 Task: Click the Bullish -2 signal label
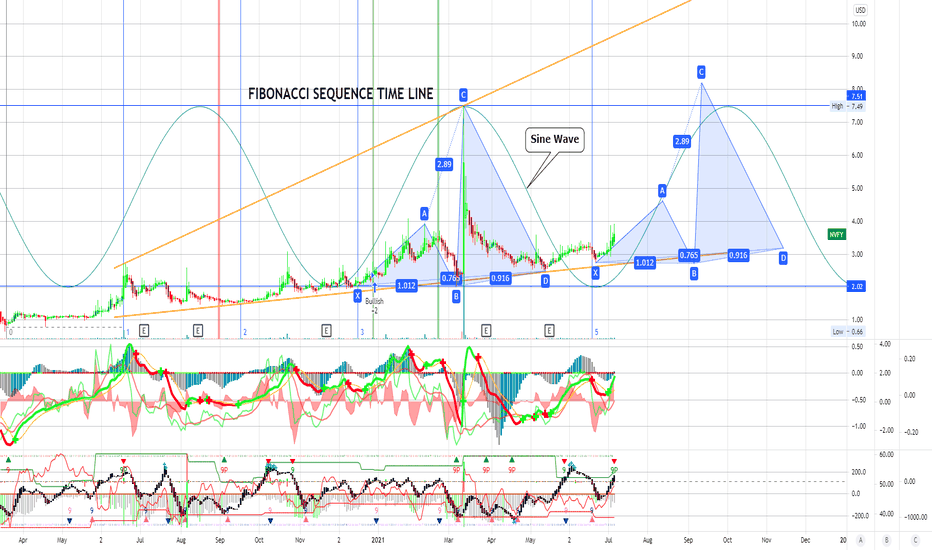point(374,306)
